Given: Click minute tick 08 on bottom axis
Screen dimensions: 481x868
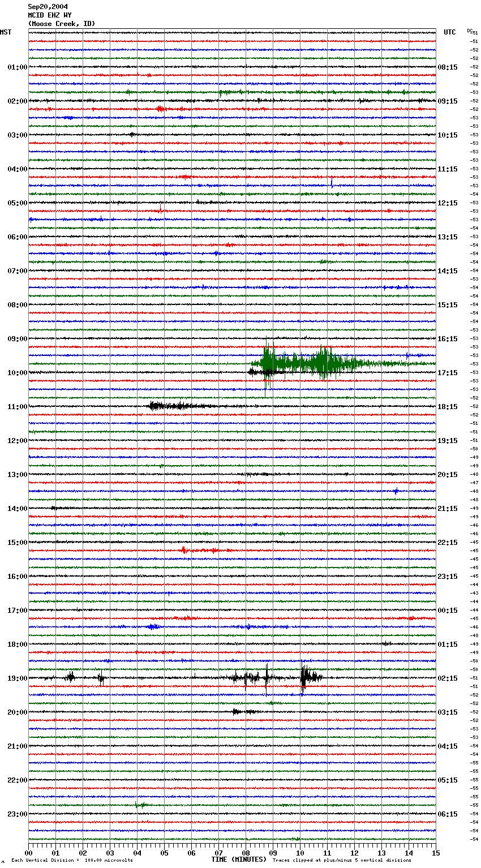Looking at the screenshot, I should point(246,853).
